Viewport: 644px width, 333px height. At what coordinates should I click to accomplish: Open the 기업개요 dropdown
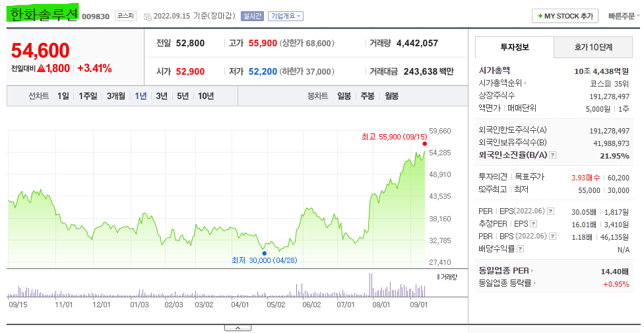pos(286,16)
